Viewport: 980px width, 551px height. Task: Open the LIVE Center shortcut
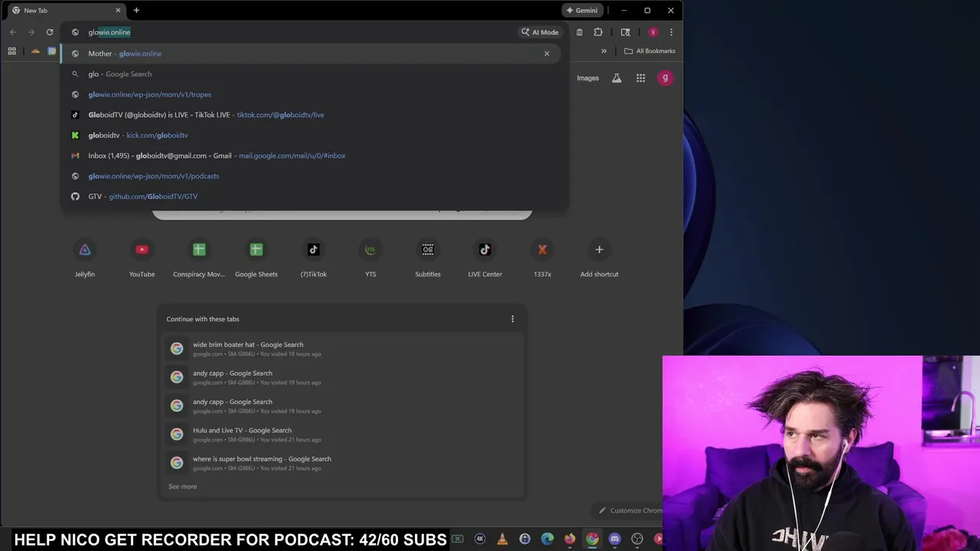tap(485, 259)
